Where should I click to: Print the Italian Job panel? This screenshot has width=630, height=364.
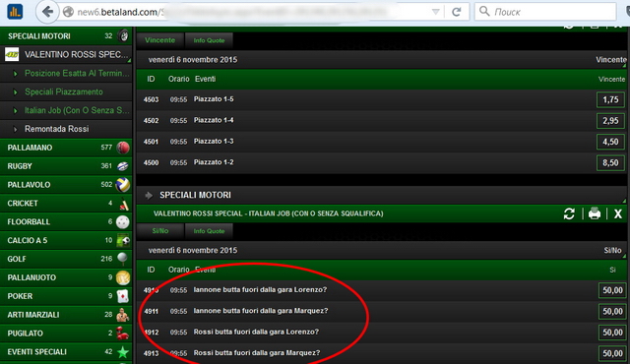595,213
